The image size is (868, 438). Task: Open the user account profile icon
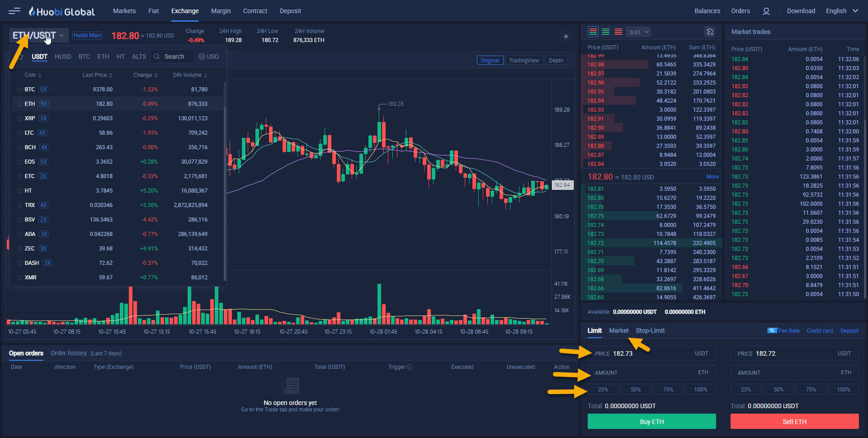766,11
